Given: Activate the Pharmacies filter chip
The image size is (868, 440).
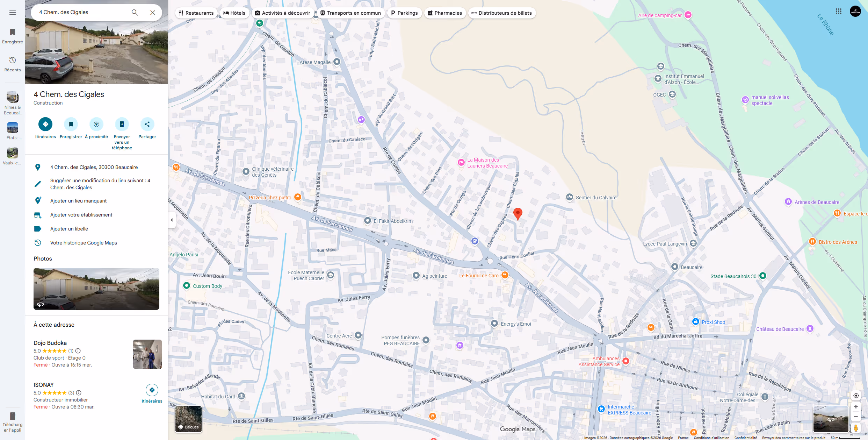Looking at the screenshot, I should (x=445, y=13).
